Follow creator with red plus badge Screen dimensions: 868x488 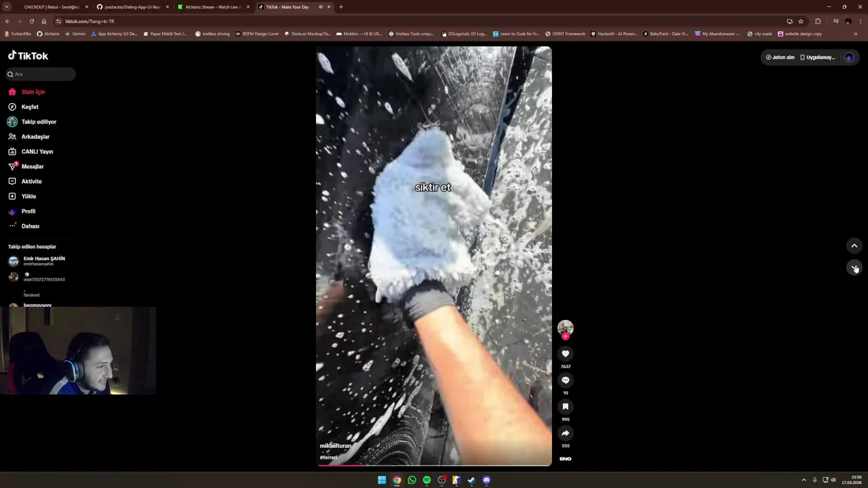pos(566,336)
